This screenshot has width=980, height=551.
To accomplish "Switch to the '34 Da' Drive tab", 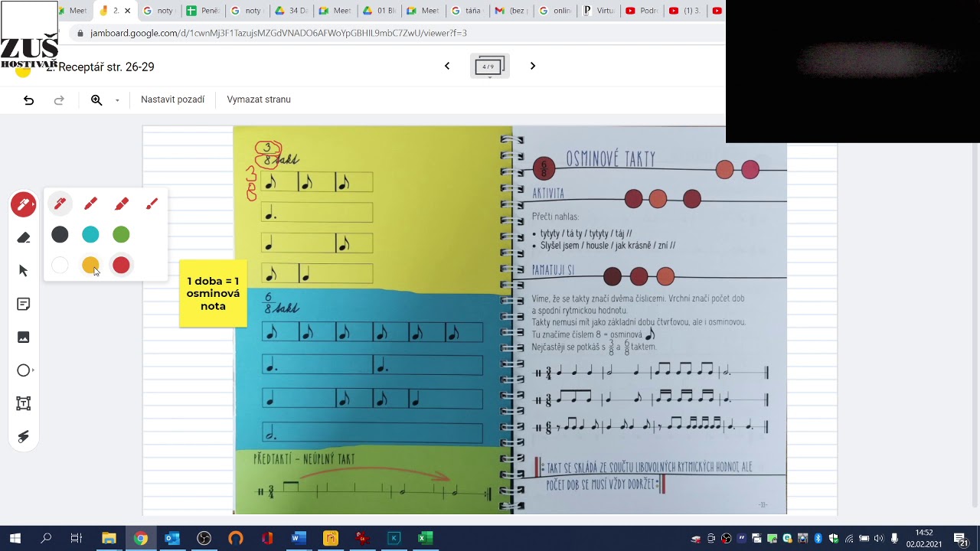I will click(292, 11).
